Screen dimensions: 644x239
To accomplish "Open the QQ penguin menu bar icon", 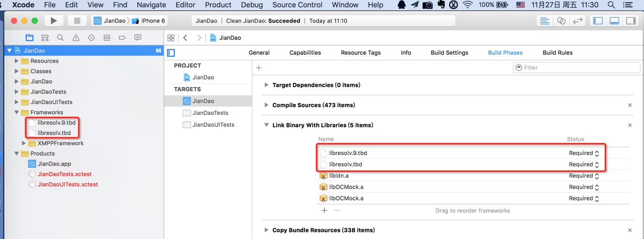I will click(401, 5).
